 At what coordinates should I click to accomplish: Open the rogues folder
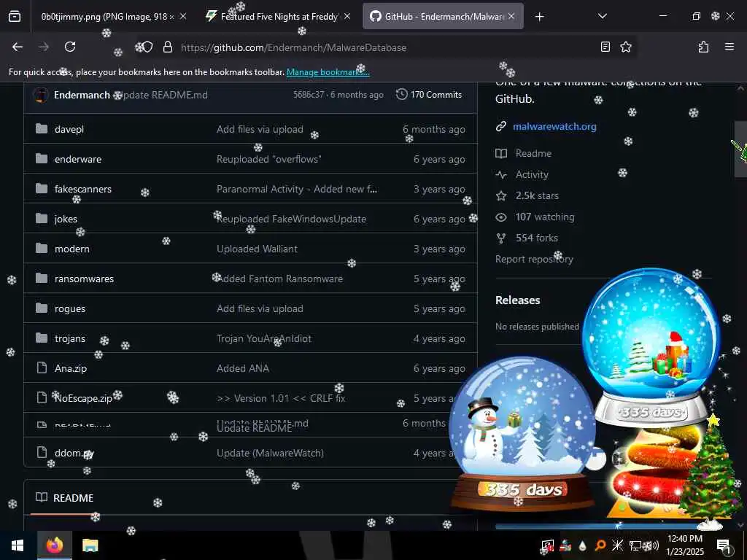pyautogui.click(x=70, y=308)
